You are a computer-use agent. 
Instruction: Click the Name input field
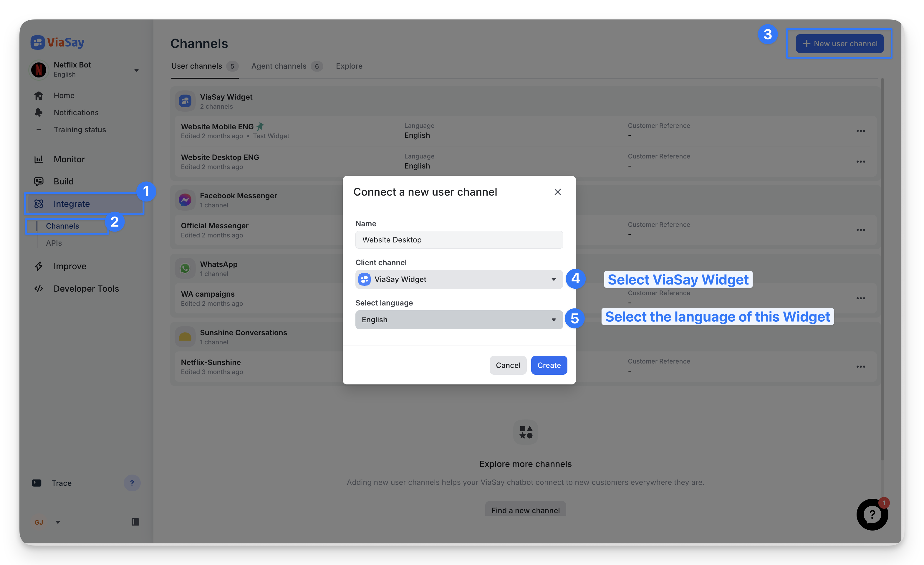tap(459, 240)
